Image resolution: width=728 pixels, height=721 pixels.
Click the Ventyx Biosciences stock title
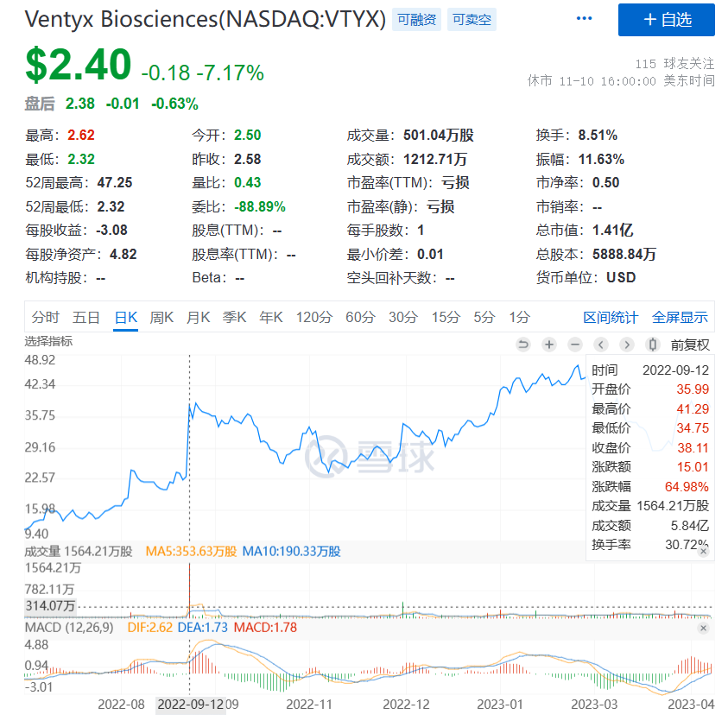(x=205, y=20)
